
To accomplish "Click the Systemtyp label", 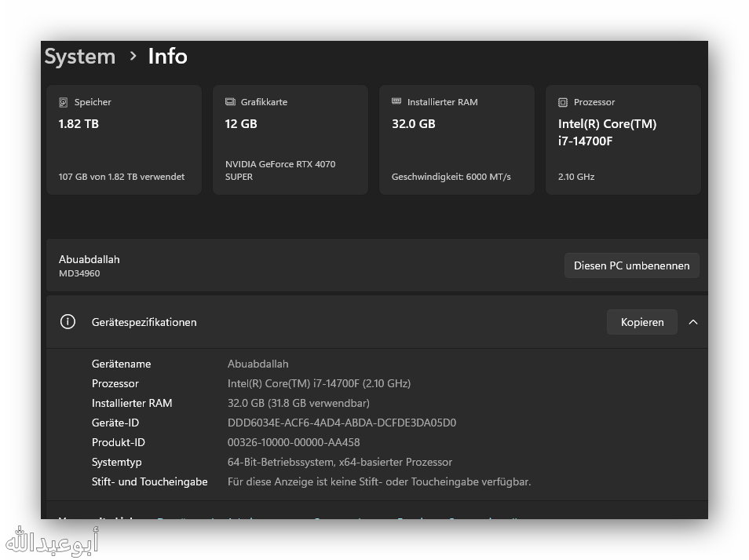I will (x=116, y=462).
